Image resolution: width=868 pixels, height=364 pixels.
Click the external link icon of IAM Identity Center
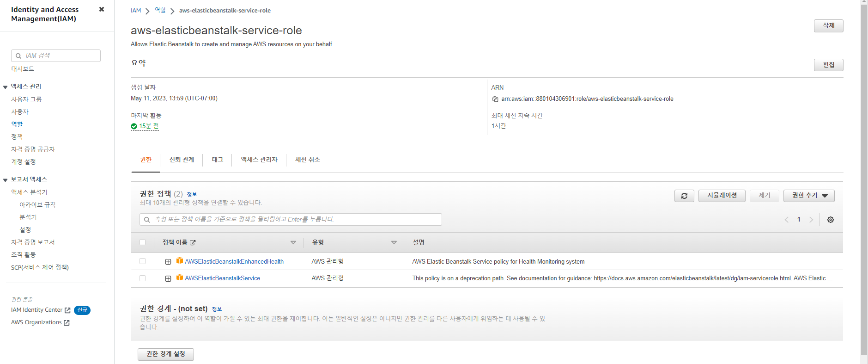[x=67, y=310]
